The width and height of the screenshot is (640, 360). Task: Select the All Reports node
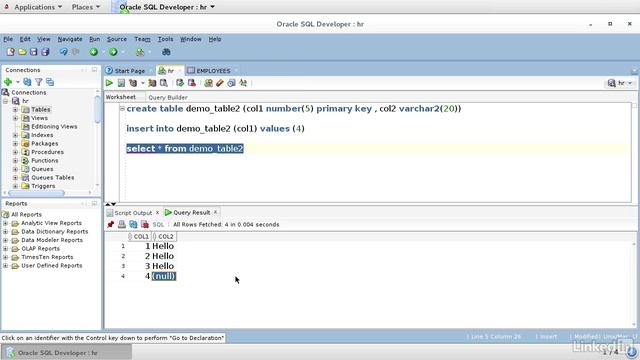click(x=26, y=215)
